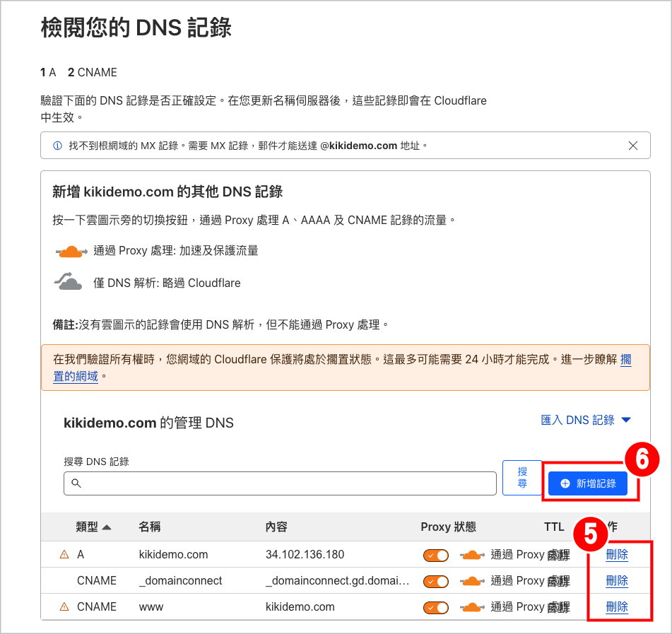Image resolution: width=672 pixels, height=634 pixels.
Task: Delete the kikidemo.com A record
Action: pos(617,554)
